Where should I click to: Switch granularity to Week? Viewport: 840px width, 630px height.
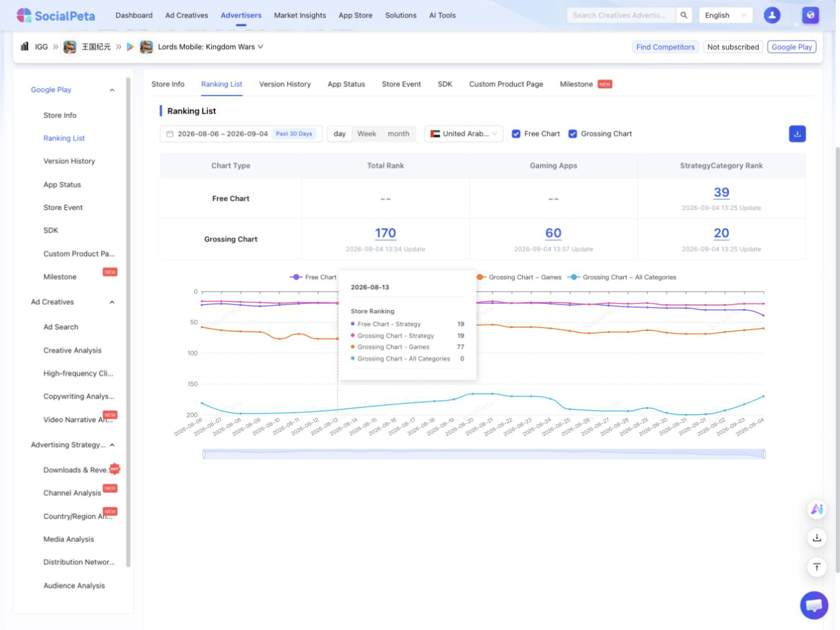367,134
